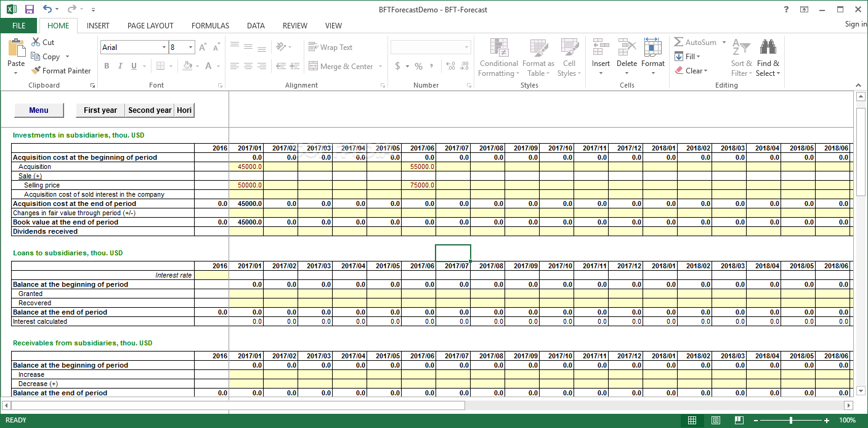Zoom out with the minus button
Viewport: 868px width, 428px height.
click(755, 421)
